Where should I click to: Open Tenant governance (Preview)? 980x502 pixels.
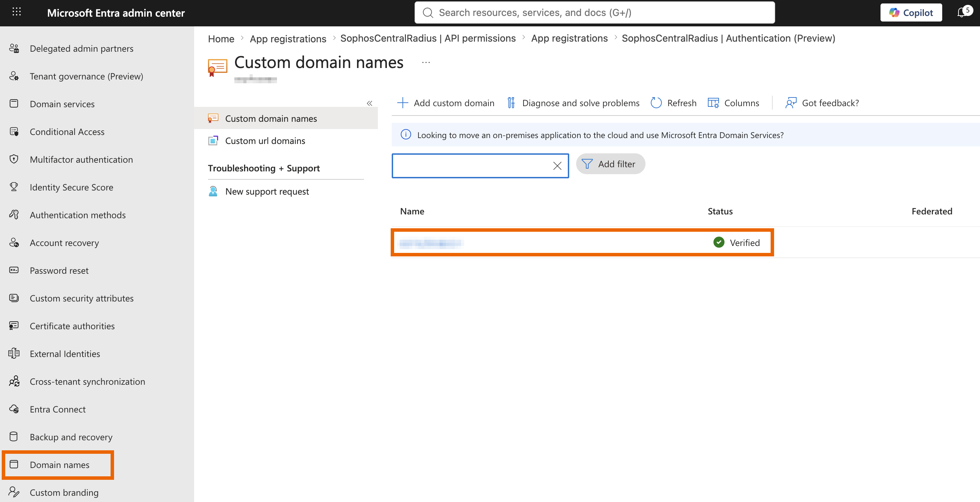(86, 76)
